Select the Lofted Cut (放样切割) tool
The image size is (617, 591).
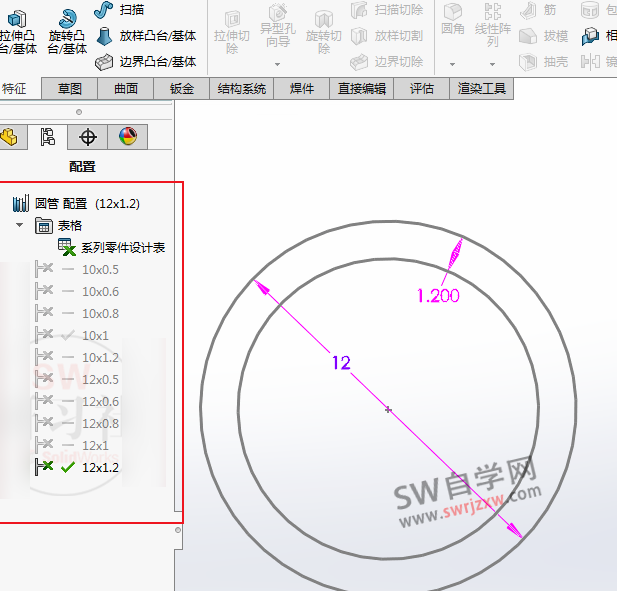pos(387,36)
